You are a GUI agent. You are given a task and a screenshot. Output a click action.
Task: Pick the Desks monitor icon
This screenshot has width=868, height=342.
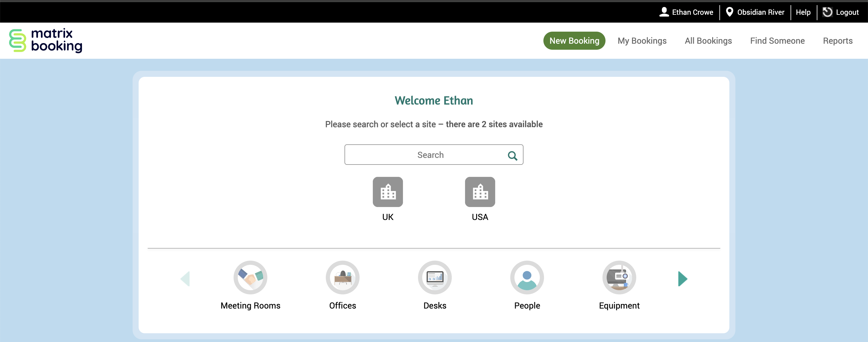pyautogui.click(x=435, y=277)
